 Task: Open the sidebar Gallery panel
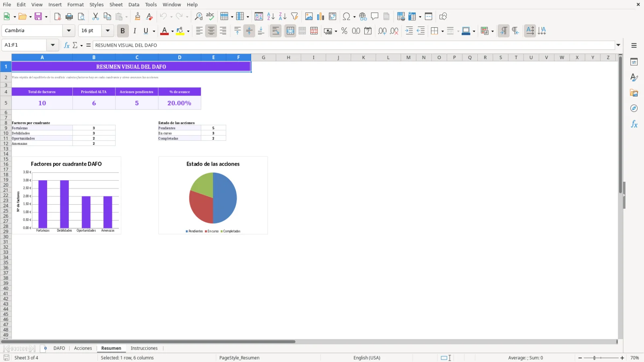634,93
